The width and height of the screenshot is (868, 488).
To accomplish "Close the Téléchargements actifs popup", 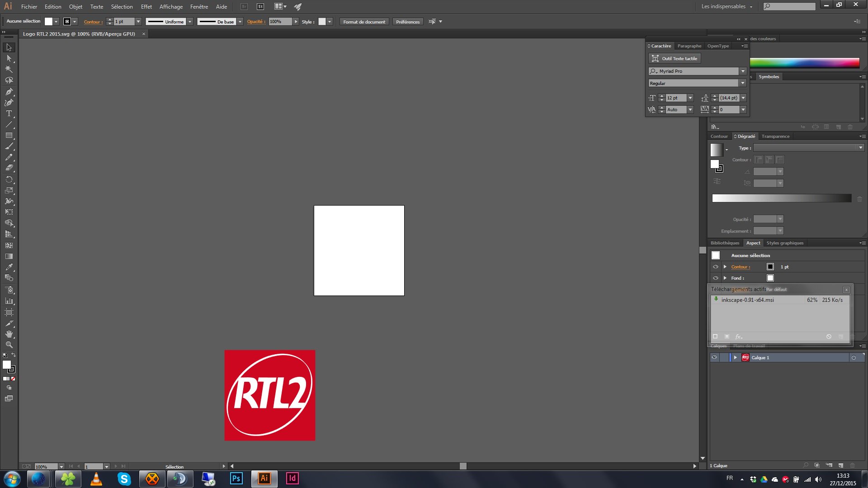I will click(x=846, y=290).
